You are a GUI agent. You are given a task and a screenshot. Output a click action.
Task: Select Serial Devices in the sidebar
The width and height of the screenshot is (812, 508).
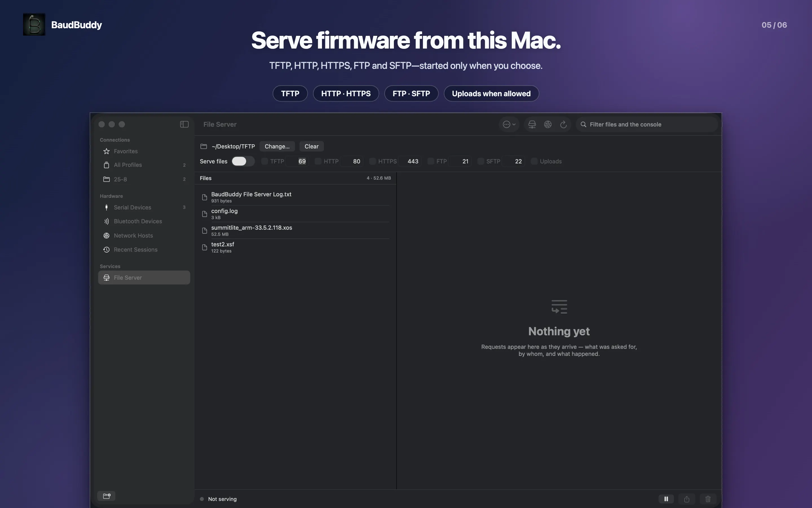(144, 207)
